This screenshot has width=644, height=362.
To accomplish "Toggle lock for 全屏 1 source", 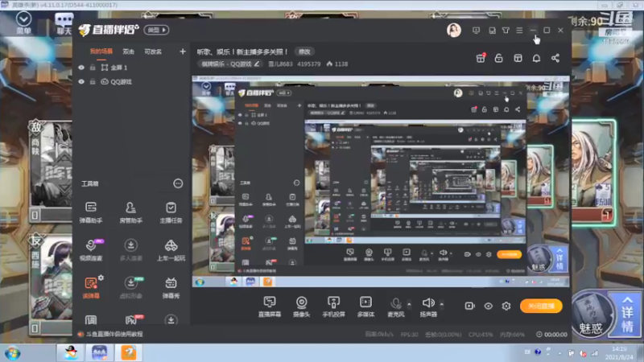I will 93,68.
